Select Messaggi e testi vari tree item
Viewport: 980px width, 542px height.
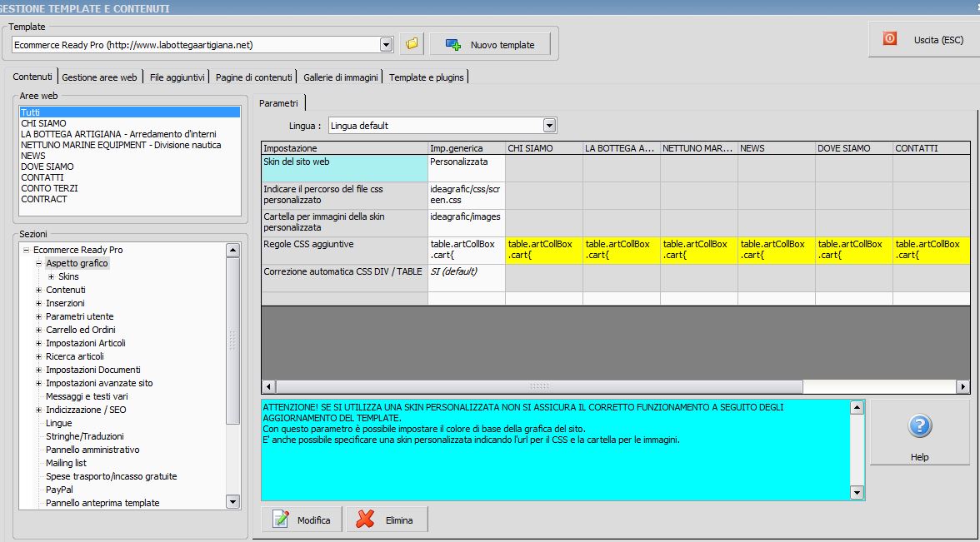pyautogui.click(x=87, y=396)
